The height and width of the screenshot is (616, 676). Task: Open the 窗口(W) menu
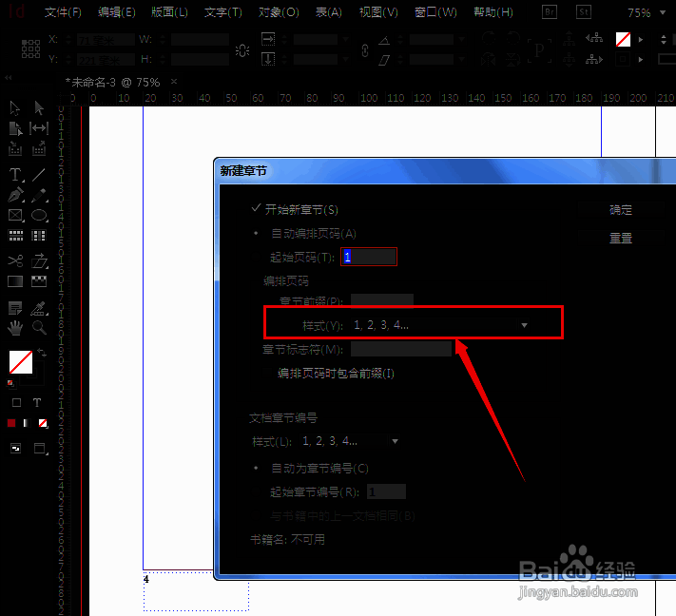click(435, 12)
